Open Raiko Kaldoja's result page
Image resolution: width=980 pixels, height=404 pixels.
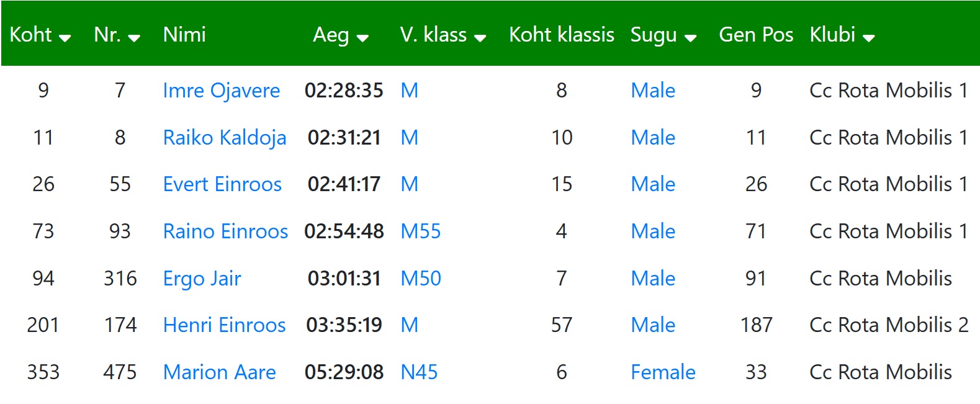[225, 138]
